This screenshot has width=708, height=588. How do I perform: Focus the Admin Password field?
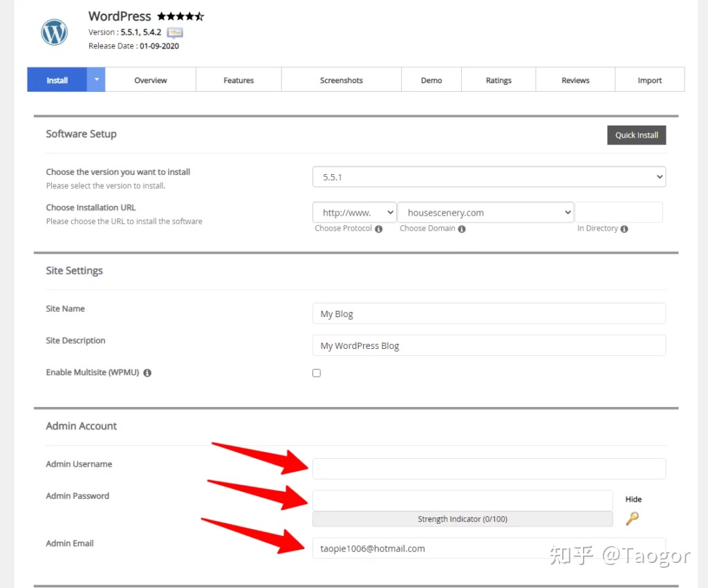point(463,500)
